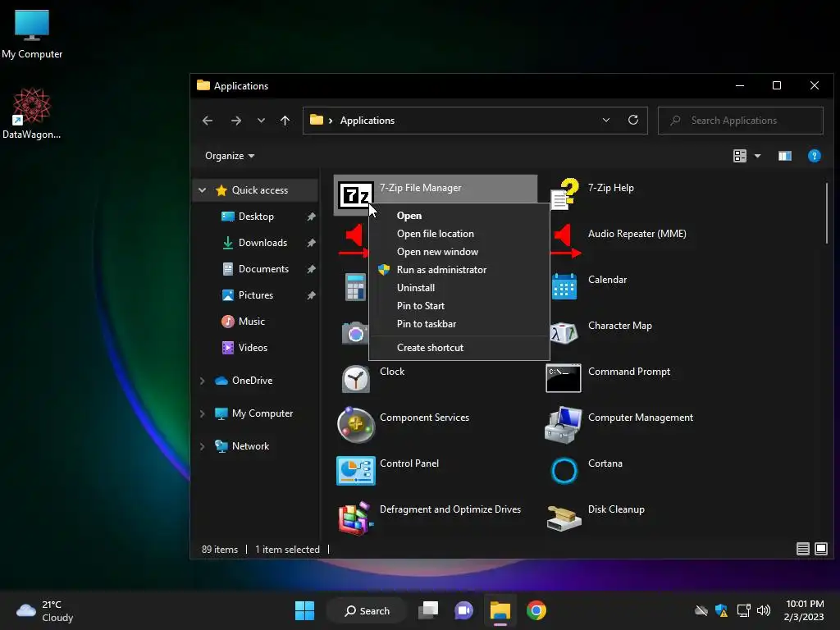This screenshot has width=840, height=630.
Task: Open the clock and date flyout
Action: click(x=804, y=610)
